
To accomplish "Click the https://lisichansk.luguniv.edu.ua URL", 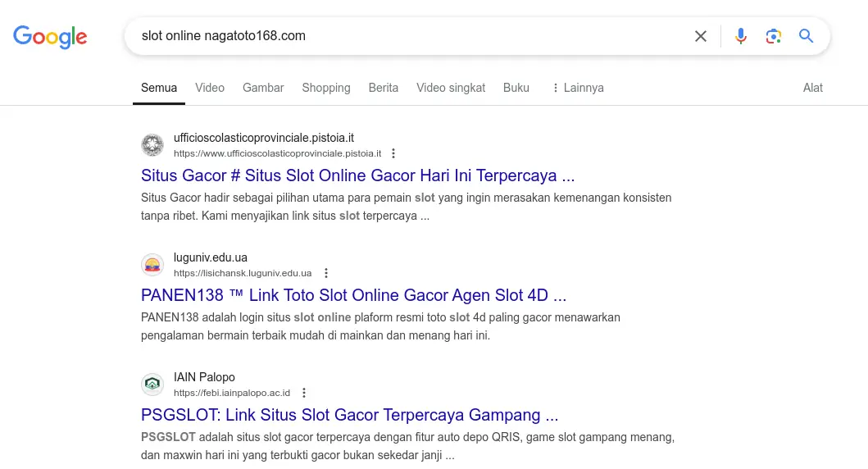I will (x=243, y=273).
